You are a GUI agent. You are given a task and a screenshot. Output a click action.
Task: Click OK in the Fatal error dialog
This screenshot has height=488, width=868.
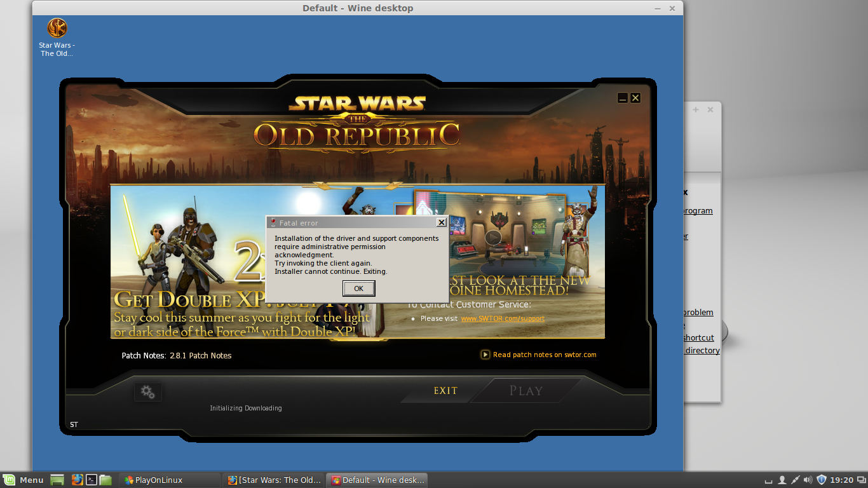point(359,288)
